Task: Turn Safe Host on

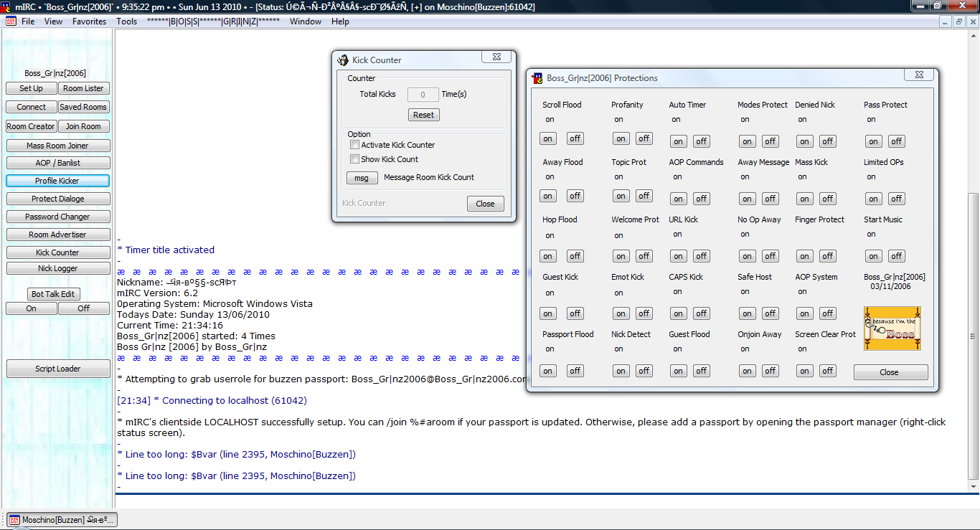Action: [748, 313]
